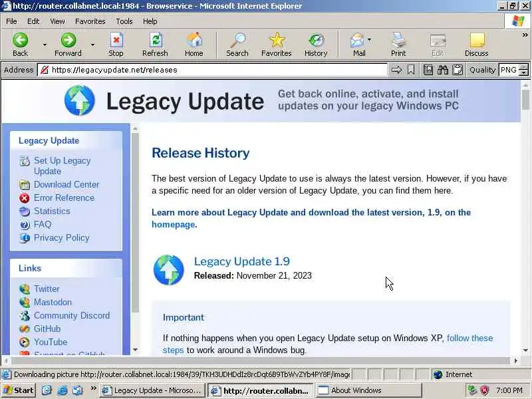Open the Mail button dropdown arrow
The image size is (532, 399).
[x=370, y=40]
